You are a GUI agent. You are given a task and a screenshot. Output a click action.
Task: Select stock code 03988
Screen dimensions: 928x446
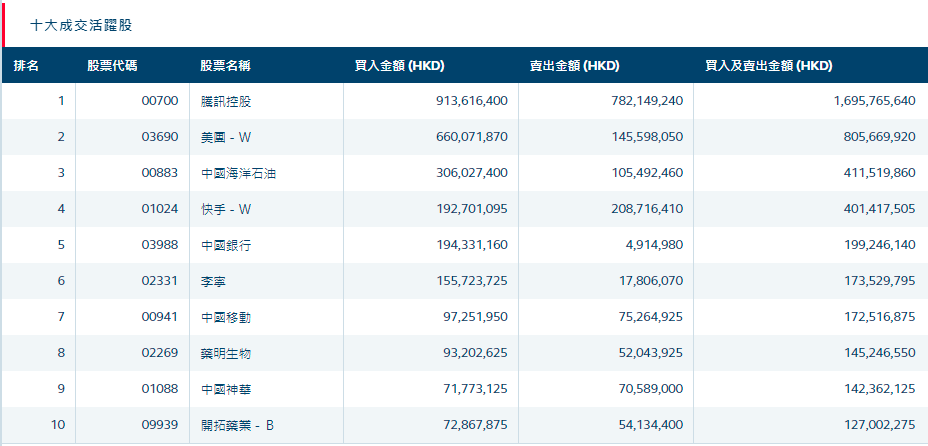[x=160, y=245]
